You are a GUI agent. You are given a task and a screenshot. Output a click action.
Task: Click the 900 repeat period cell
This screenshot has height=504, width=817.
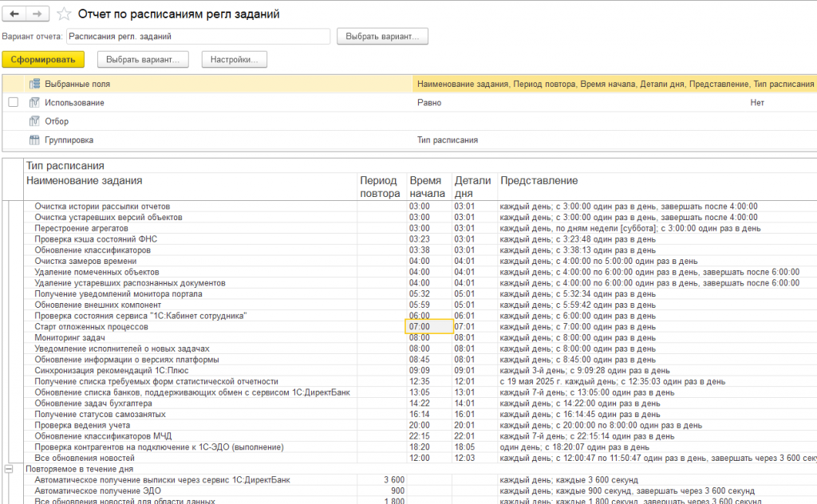tap(397, 491)
